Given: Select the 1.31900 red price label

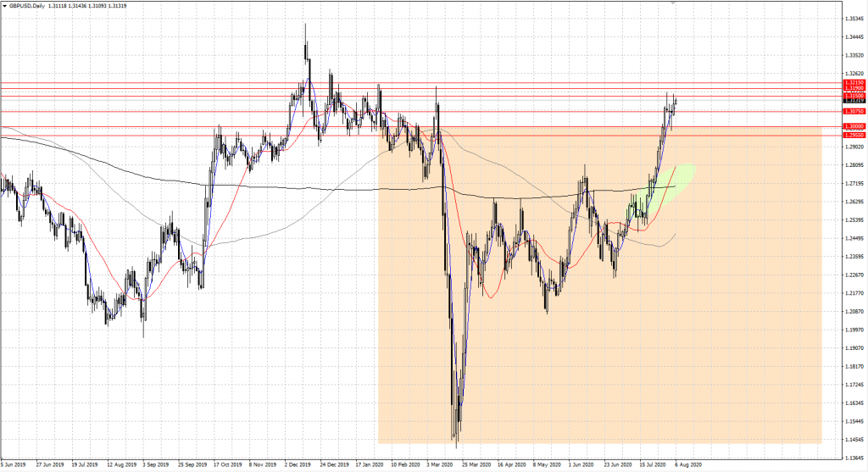Looking at the screenshot, I should [x=853, y=88].
